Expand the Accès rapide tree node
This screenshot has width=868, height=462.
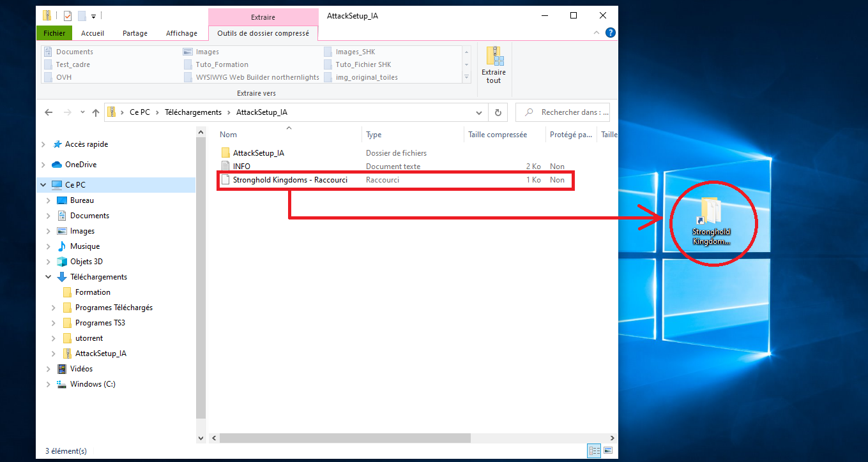[x=43, y=144]
